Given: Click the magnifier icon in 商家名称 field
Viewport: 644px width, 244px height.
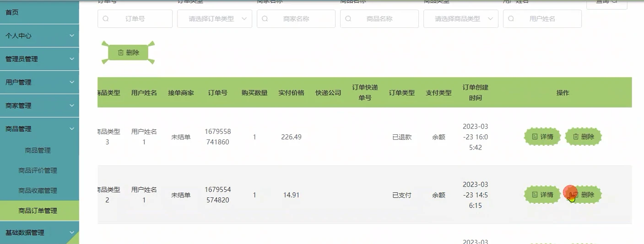Looking at the screenshot, I should 265,19.
